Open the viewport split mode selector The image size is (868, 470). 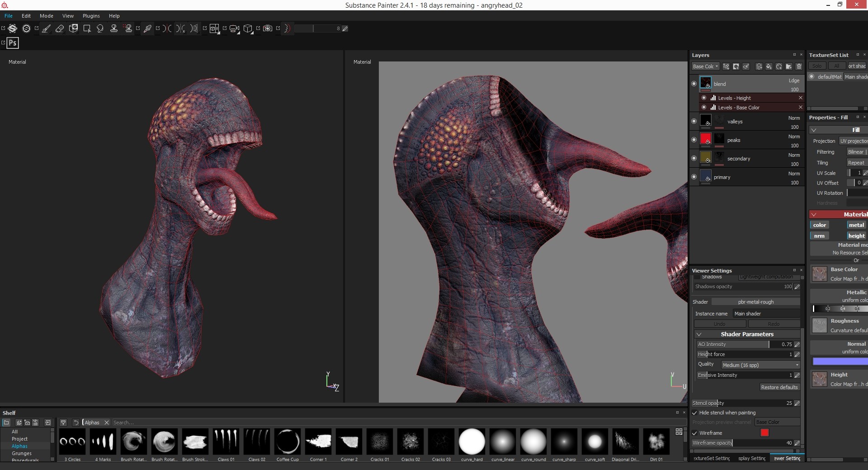click(214, 28)
